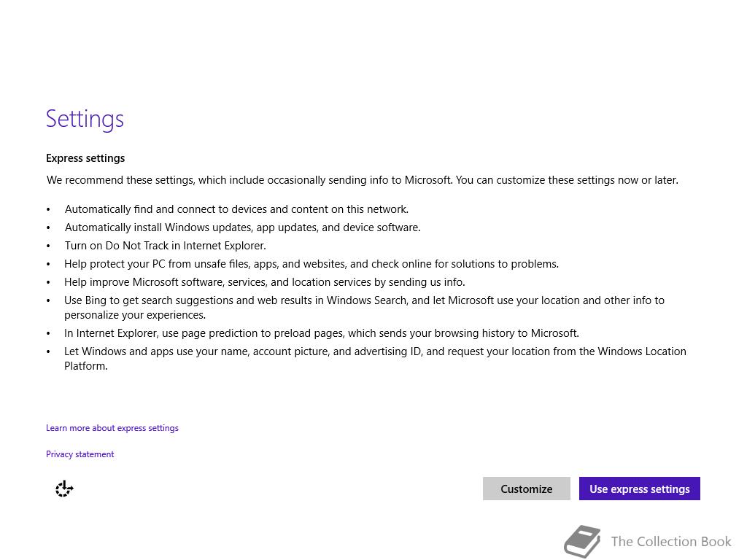This screenshot has height=560, width=747.
Task: Open Learn more about express settings
Action: coord(112,428)
